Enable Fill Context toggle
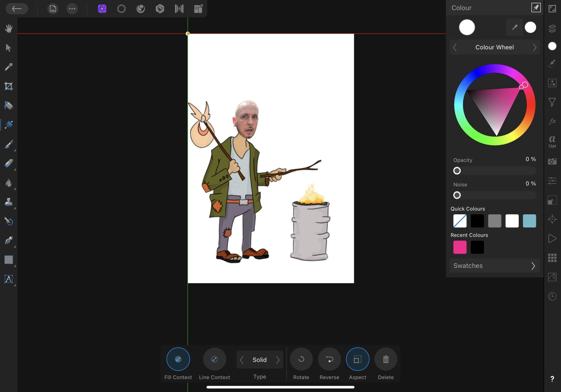The height and width of the screenshot is (392, 561). tap(178, 359)
